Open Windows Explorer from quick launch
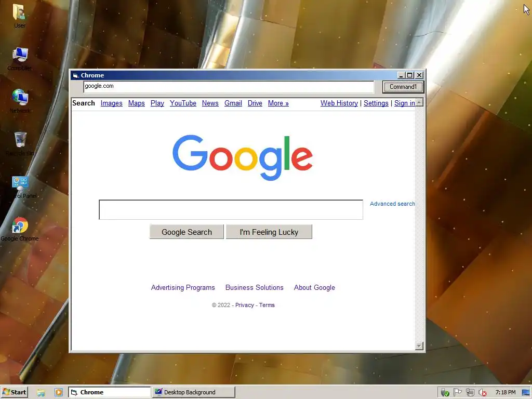 [41, 393]
